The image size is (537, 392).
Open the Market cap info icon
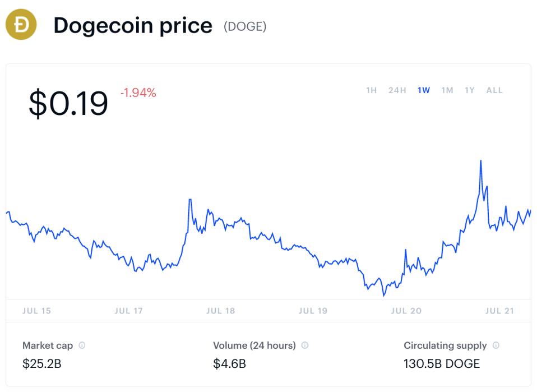coord(82,345)
